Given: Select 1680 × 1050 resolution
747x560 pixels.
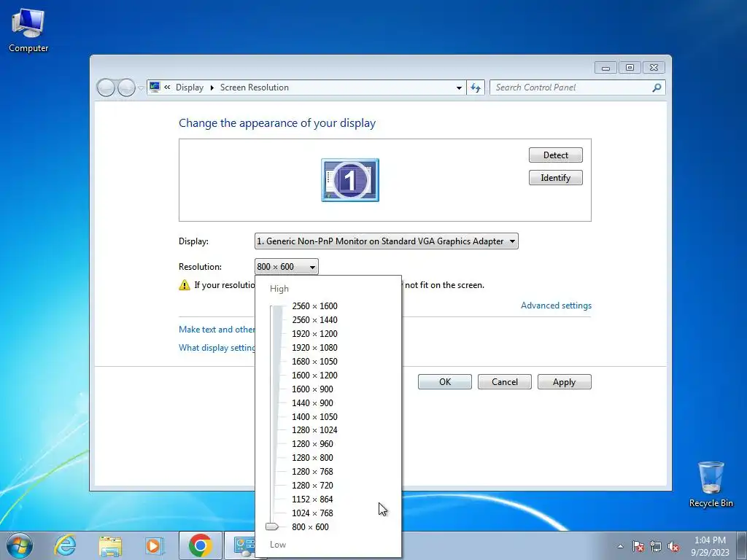Looking at the screenshot, I should click(314, 362).
